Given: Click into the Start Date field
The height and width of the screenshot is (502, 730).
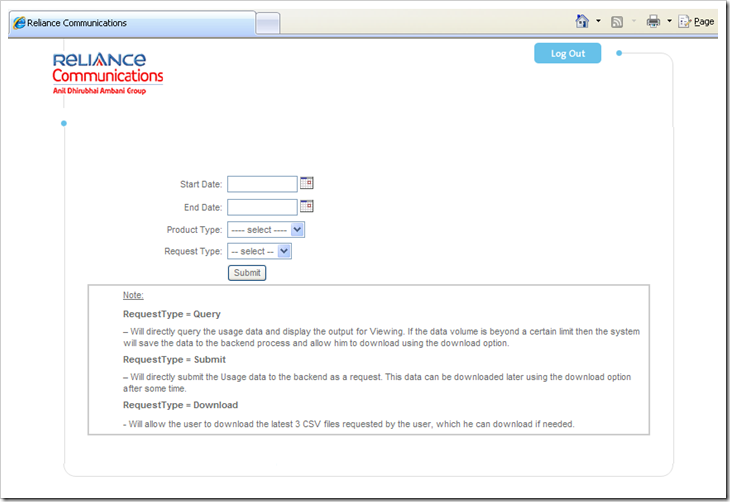Looking at the screenshot, I should [262, 184].
